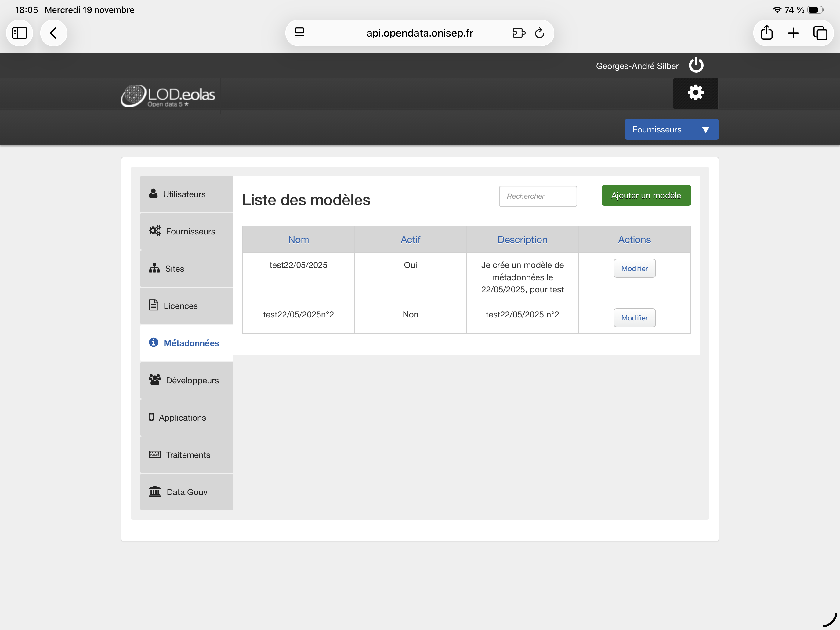Open new tab with plus icon
Viewport: 840px width, 630px height.
tap(793, 33)
